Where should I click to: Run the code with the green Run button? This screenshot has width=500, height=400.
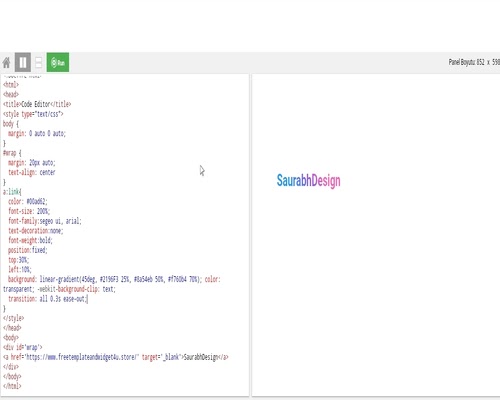click(x=58, y=62)
